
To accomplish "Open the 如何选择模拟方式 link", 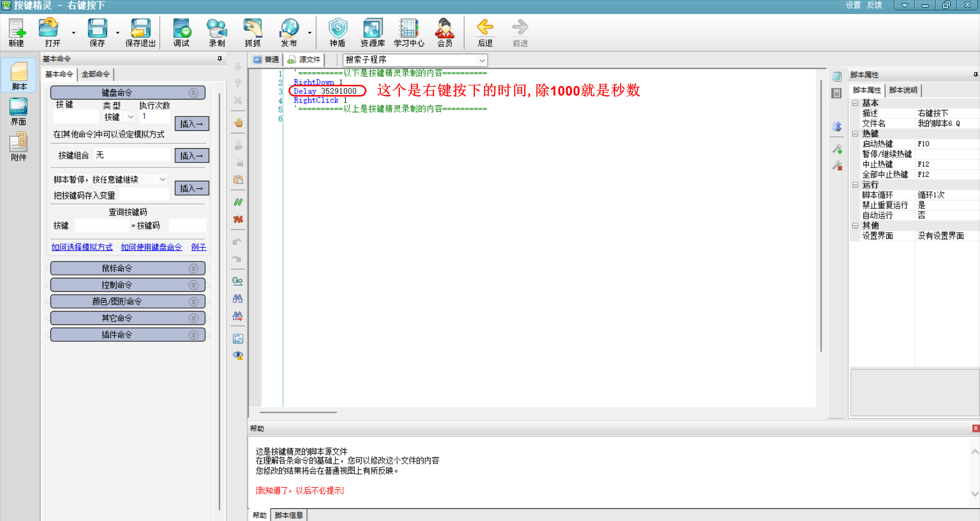I will [x=82, y=247].
